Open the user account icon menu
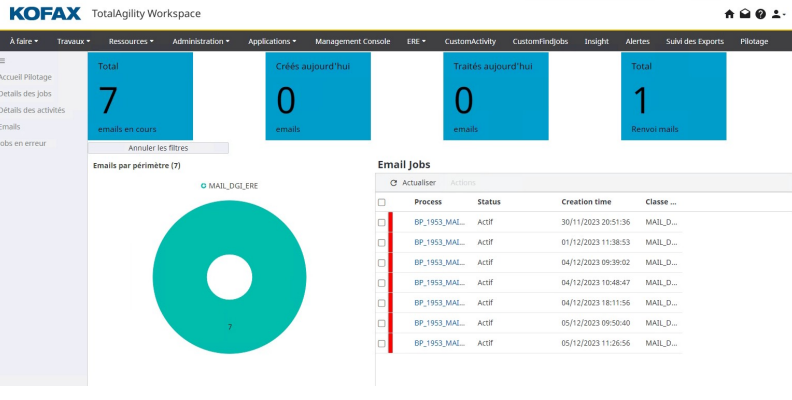The image size is (792, 400). click(777, 14)
